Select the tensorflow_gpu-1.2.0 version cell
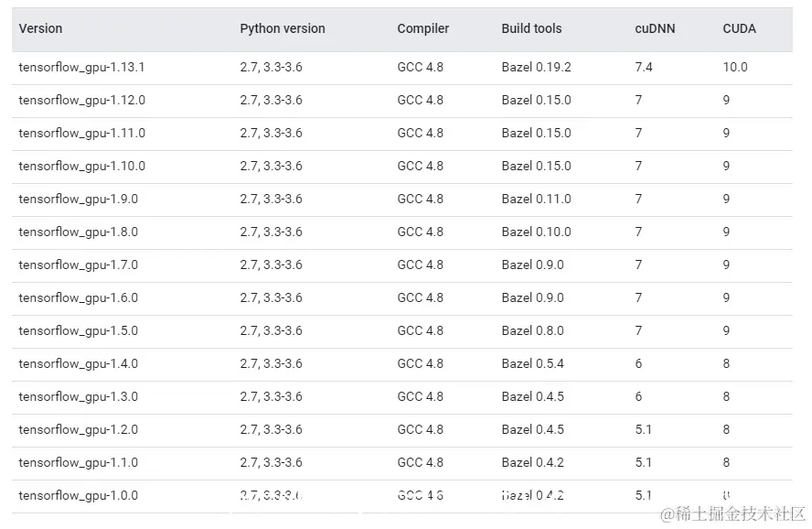Image resolution: width=812 pixels, height=529 pixels. [x=78, y=429]
